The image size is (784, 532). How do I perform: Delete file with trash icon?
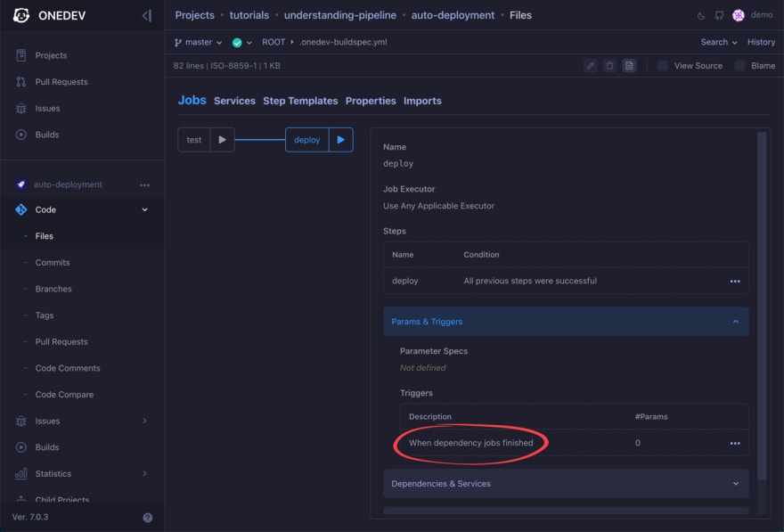pos(609,66)
